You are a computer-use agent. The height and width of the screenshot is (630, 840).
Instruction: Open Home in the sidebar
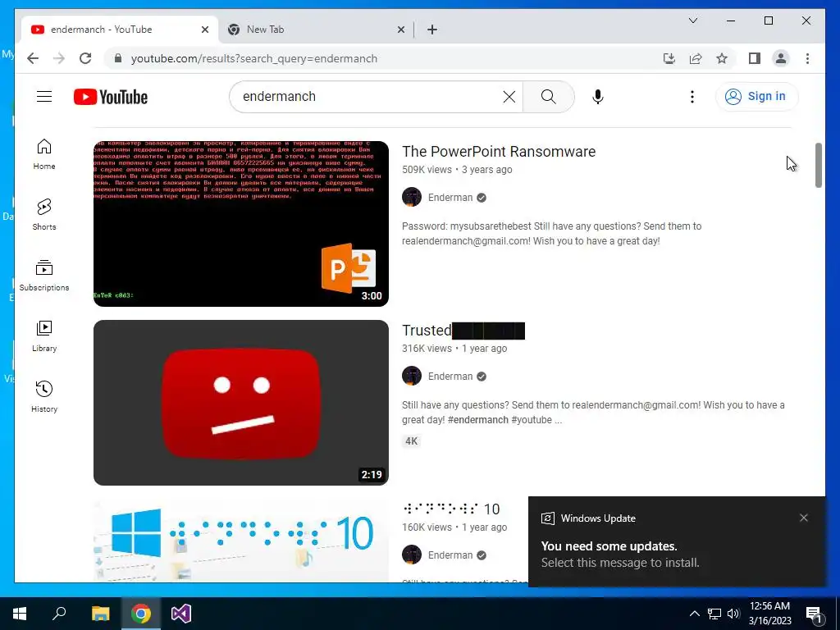coord(44,154)
